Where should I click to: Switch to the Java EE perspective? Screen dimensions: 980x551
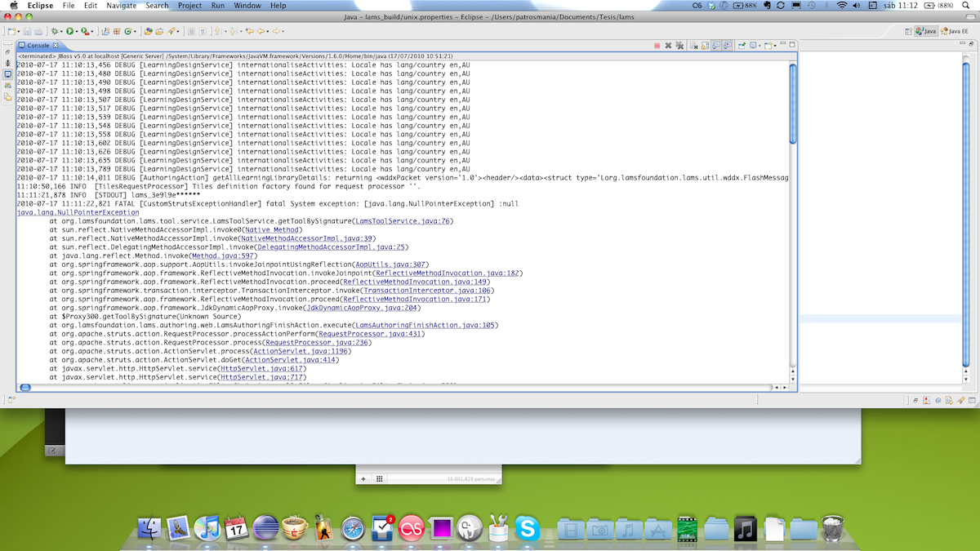[954, 31]
